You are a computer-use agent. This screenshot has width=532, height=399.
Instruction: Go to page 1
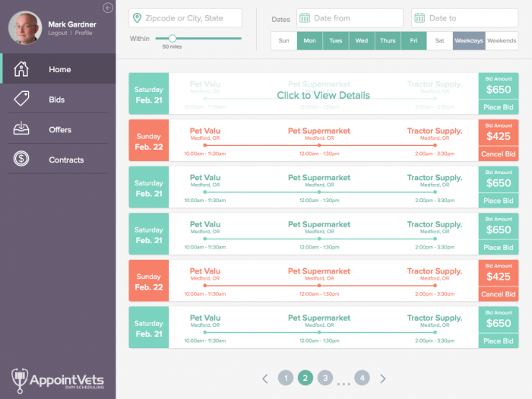click(286, 378)
